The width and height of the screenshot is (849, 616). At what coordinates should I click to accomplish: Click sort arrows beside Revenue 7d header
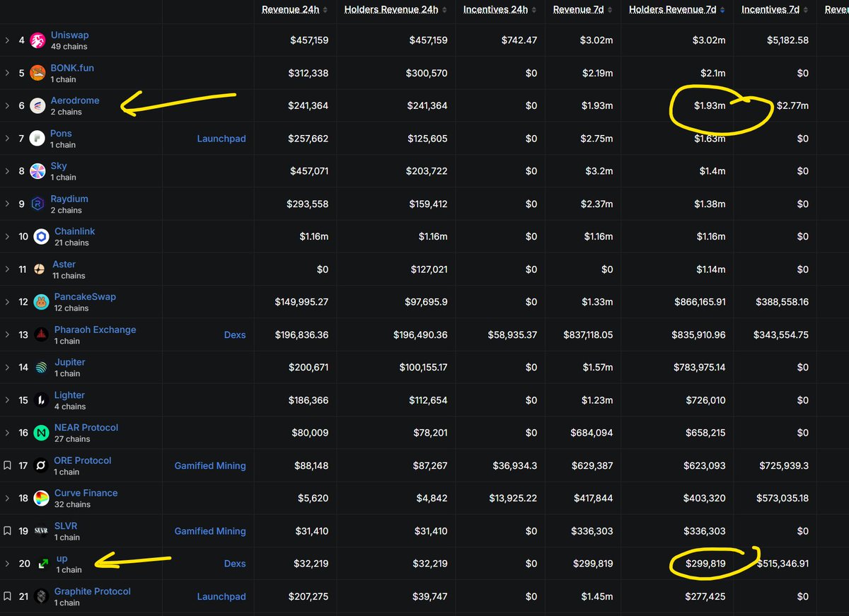[x=608, y=10]
